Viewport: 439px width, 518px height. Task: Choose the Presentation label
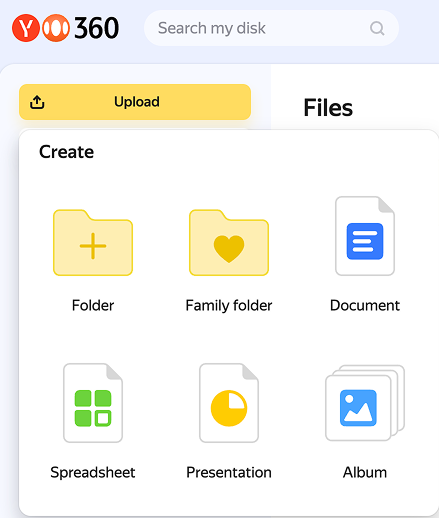(229, 472)
